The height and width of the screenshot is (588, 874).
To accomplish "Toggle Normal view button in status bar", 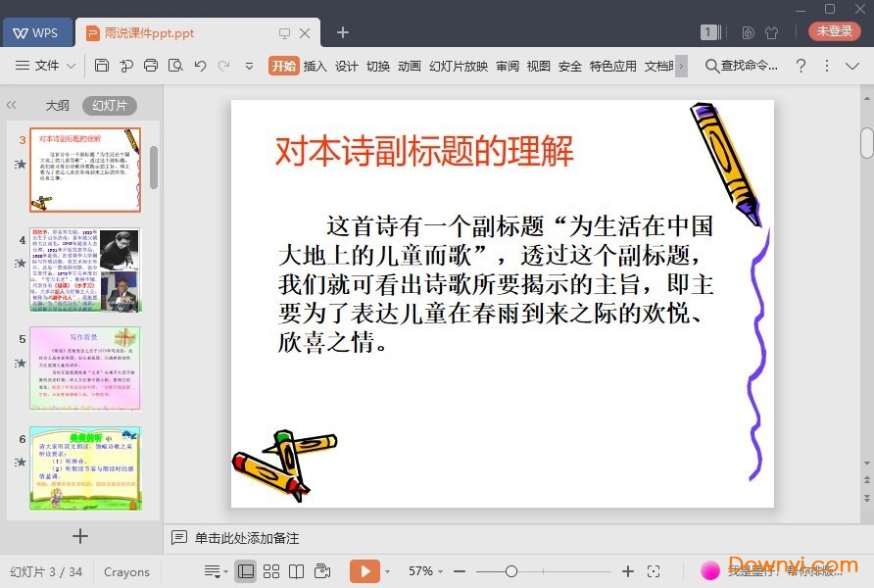I will point(246,571).
